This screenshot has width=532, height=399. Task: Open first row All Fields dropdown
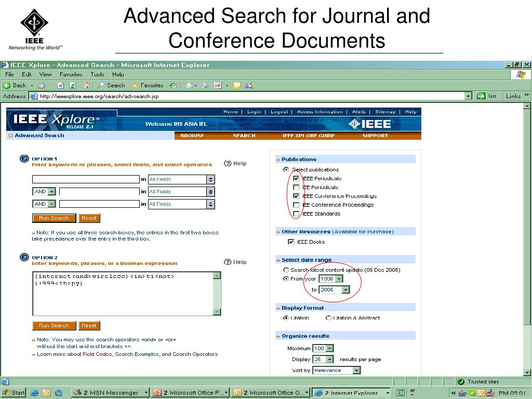coord(181,179)
